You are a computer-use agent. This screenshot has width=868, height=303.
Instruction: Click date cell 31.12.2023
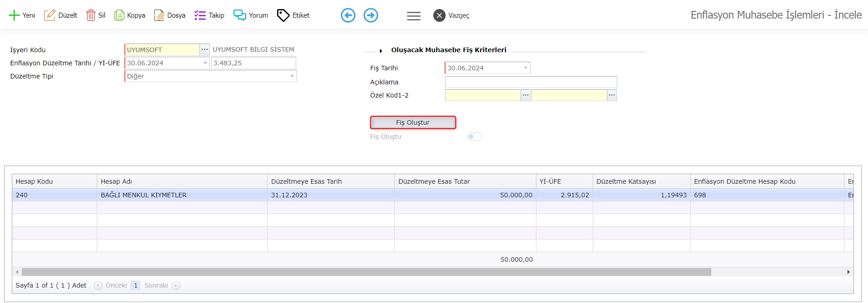331,195
